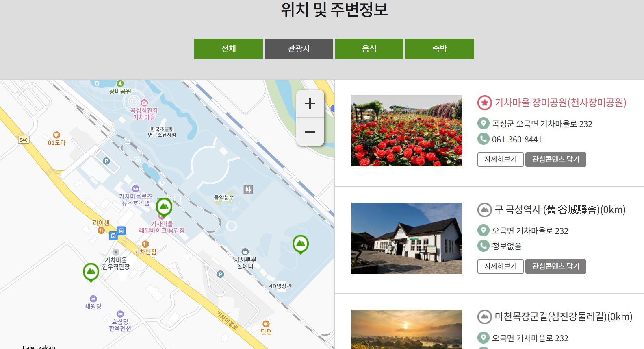This screenshot has width=644, height=349.
Task: Click the 기차마을 한우직판장 marker dot
Action: (x=116, y=252)
